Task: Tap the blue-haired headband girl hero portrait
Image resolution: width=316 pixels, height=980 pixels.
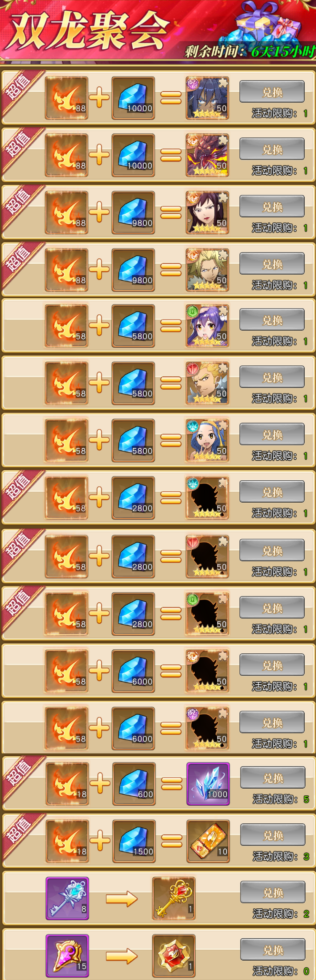Action: click(x=207, y=440)
